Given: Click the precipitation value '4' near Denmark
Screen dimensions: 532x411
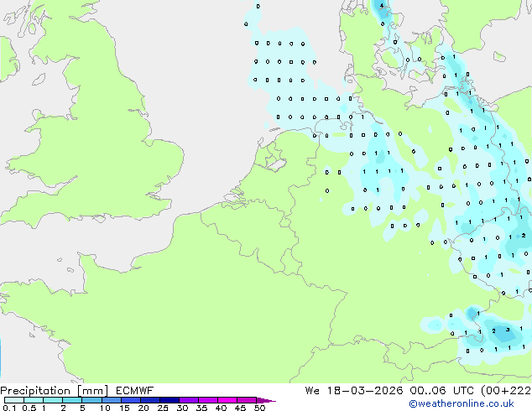Looking at the screenshot, I should [382, 6].
